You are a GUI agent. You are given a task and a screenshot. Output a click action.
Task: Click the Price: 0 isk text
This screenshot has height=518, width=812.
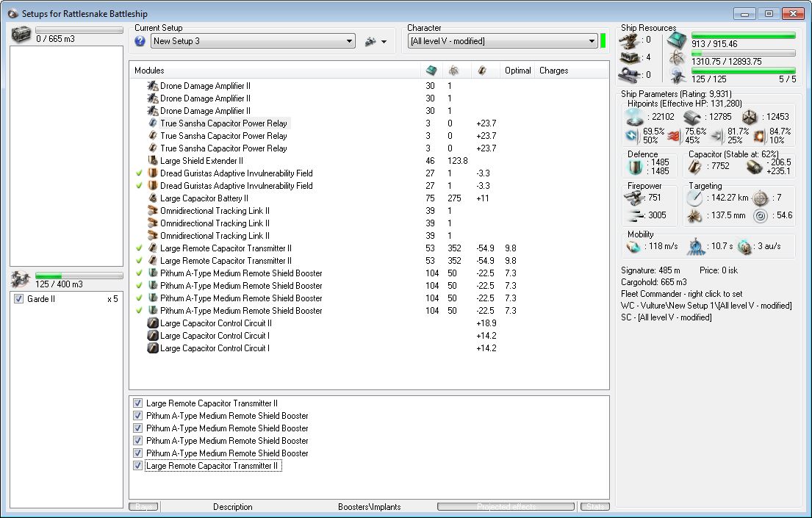[x=718, y=270]
